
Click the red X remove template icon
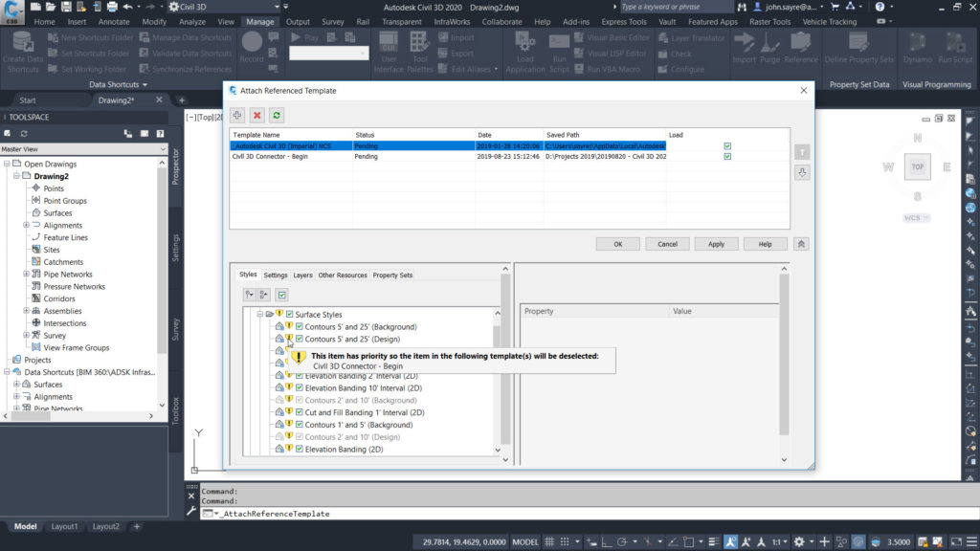[256, 115]
